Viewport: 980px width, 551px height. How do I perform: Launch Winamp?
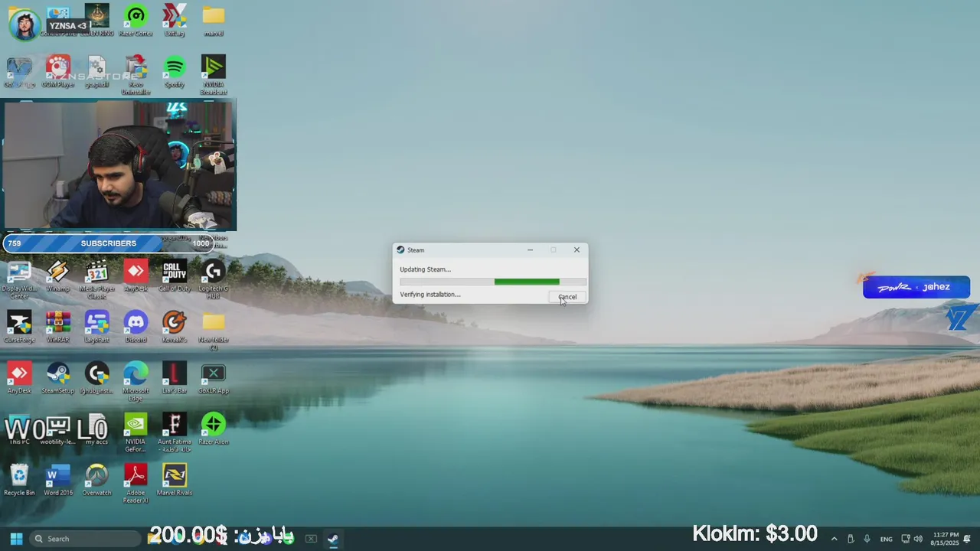(x=58, y=275)
